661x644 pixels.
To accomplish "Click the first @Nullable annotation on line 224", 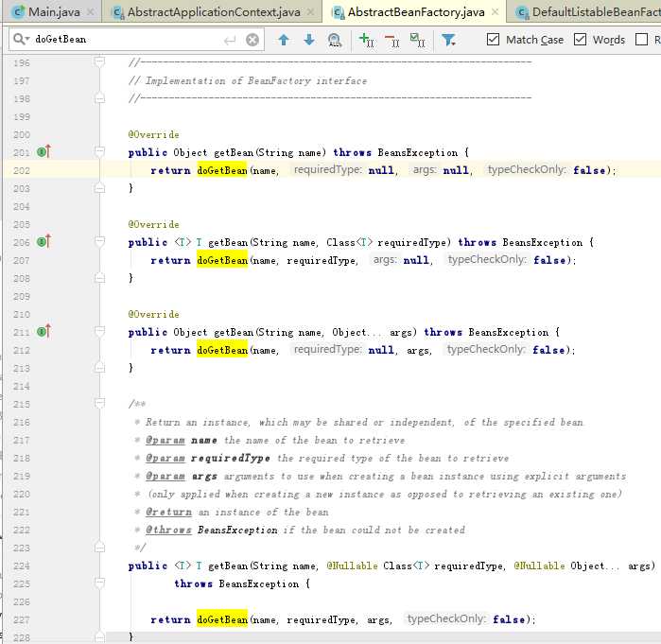I will coord(353,566).
